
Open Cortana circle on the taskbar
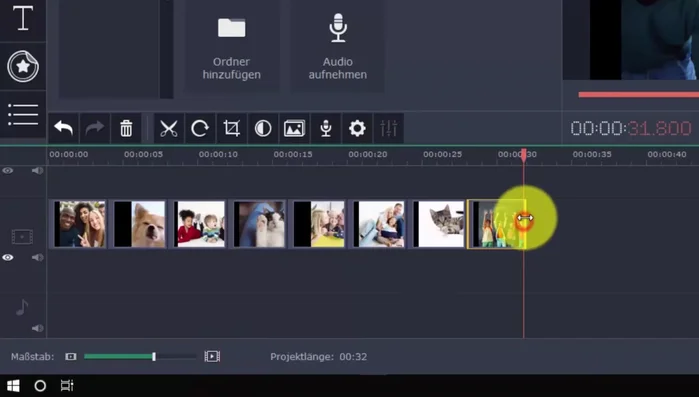tap(40, 386)
